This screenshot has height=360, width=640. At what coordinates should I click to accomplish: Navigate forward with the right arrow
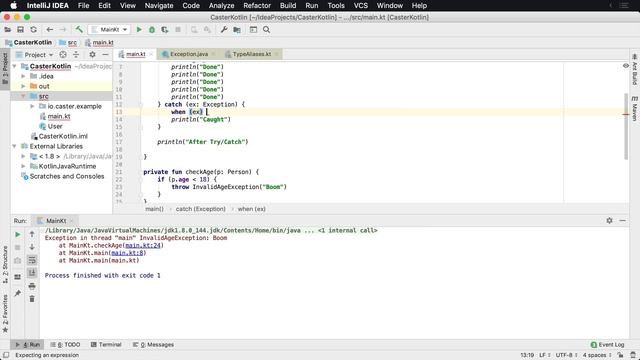click(62, 29)
